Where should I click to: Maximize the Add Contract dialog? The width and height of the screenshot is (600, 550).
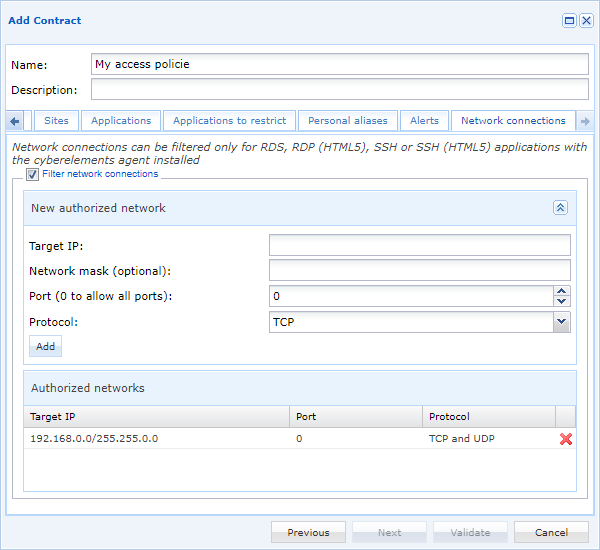pyautogui.click(x=569, y=20)
